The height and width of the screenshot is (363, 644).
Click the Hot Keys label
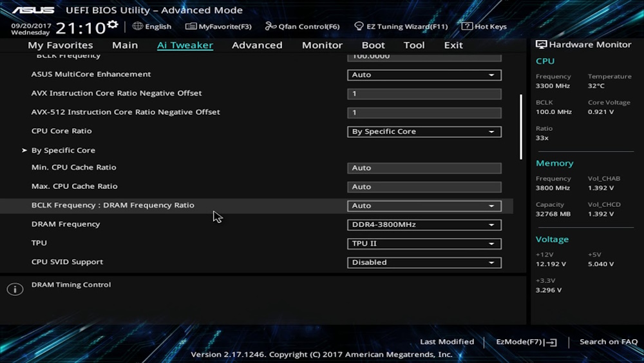[x=490, y=26]
